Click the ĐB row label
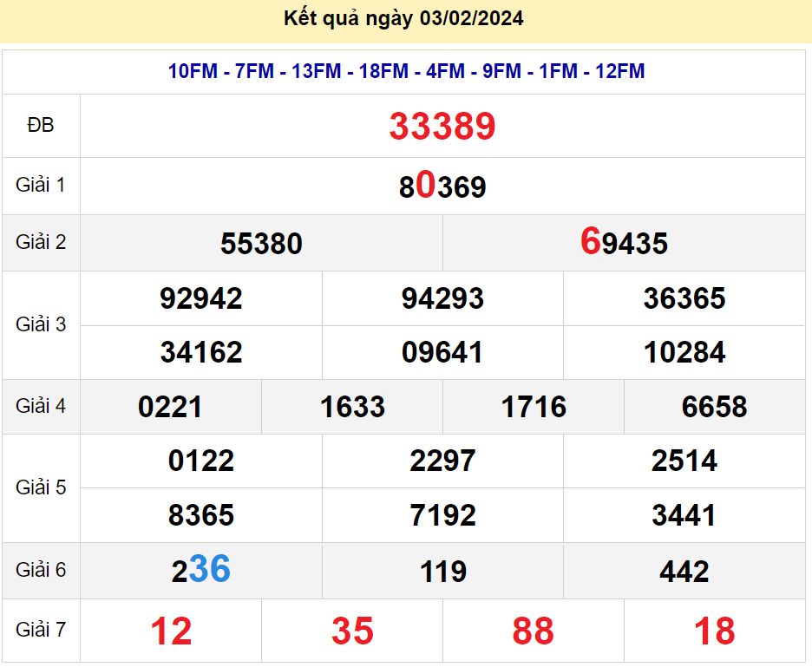812x667 pixels. [x=41, y=126]
